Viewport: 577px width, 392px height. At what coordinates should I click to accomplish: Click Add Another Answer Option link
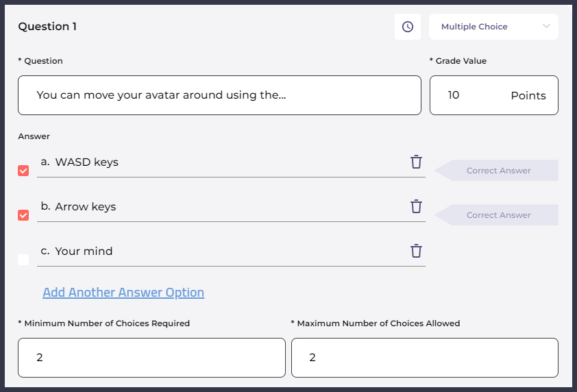pyautogui.click(x=123, y=293)
